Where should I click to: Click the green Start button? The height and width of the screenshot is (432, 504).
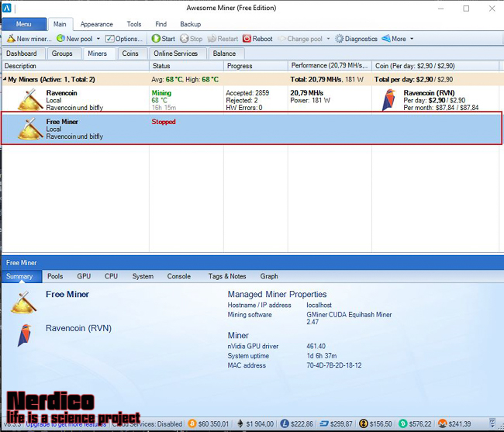(x=164, y=39)
